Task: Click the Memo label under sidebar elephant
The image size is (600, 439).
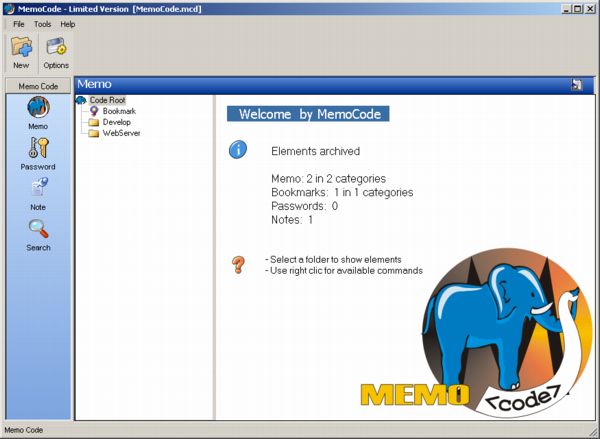Action: pos(38,126)
